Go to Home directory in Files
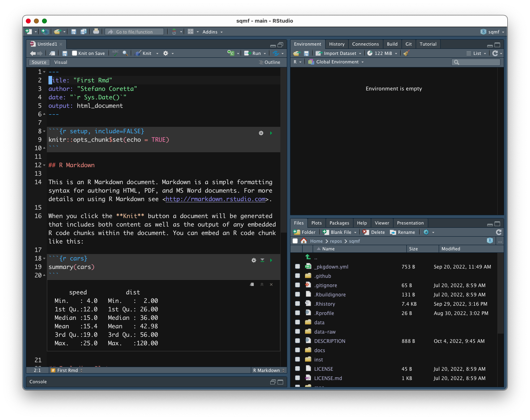The height and width of the screenshot is (420, 530). pos(304,241)
